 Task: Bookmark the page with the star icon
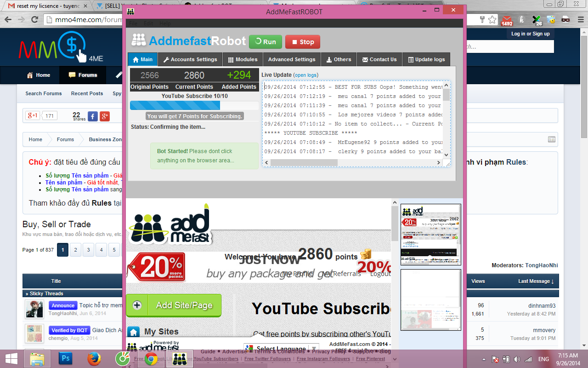(492, 19)
